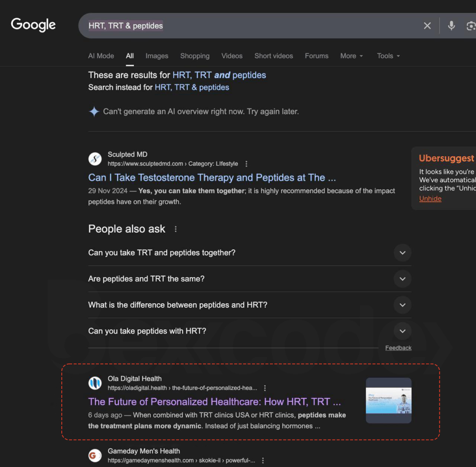Open the Tools dropdown
Viewport: 476px width, 467px height.
pyautogui.click(x=388, y=56)
